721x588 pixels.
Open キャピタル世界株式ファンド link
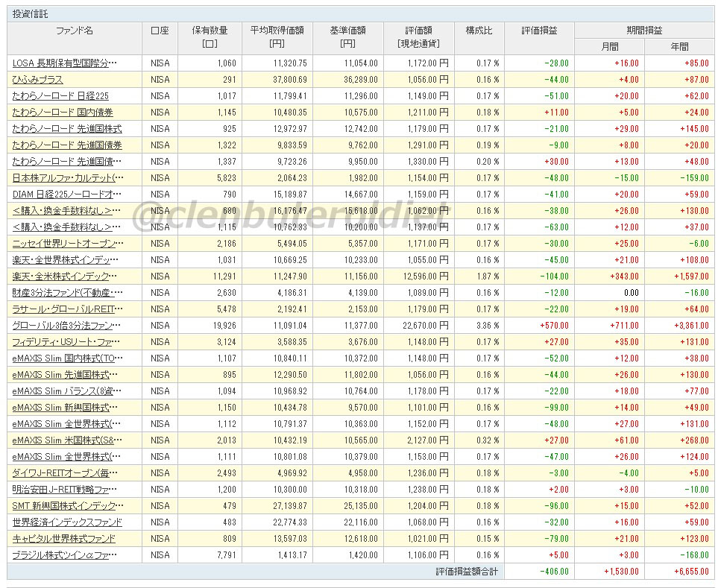[64, 539]
